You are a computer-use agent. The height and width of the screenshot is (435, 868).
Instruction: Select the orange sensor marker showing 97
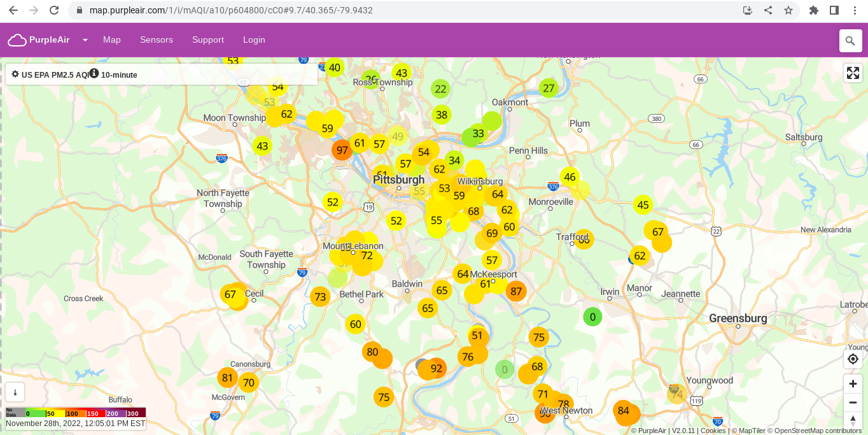tap(342, 150)
